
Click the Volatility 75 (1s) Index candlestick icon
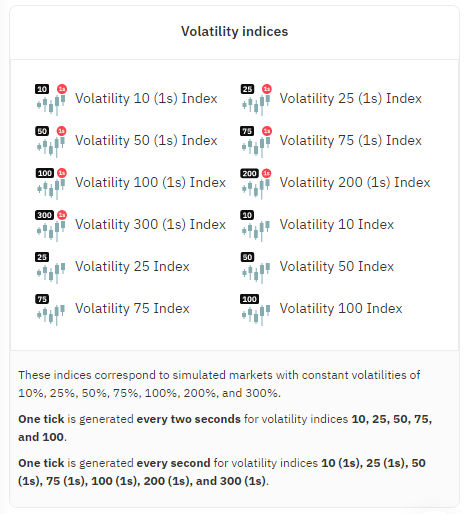(x=256, y=142)
